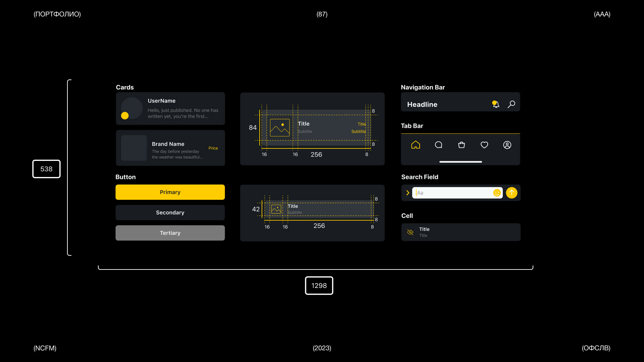This screenshot has height=362, width=644.
Task: Click the (ПОРТФОЛИО) header link
Action: tap(57, 14)
